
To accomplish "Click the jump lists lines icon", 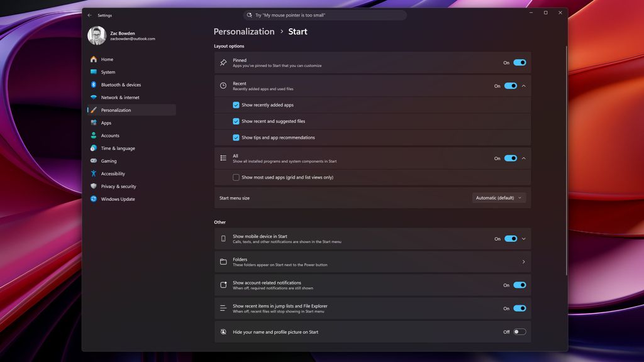I will pyautogui.click(x=223, y=308).
